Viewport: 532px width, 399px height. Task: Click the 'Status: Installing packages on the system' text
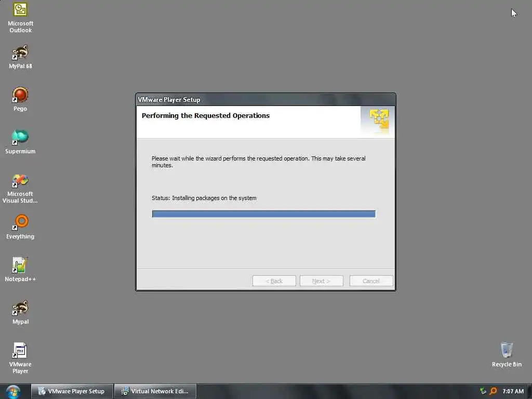[204, 198]
